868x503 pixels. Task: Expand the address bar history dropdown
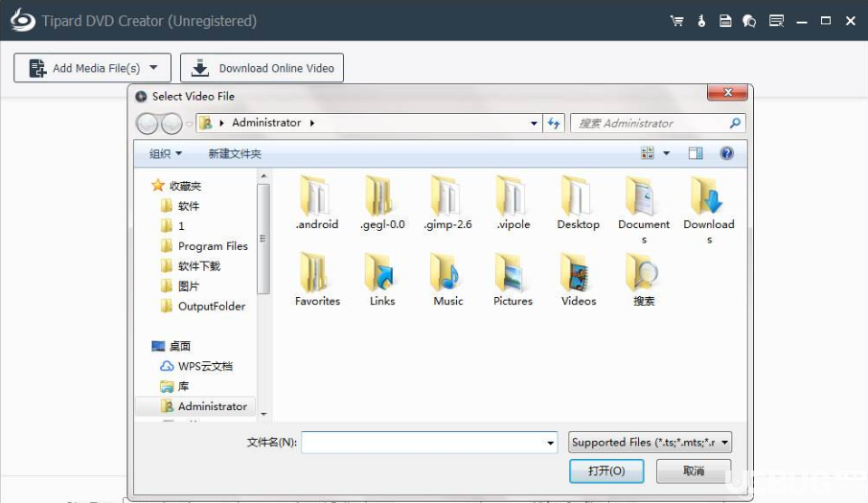(534, 123)
